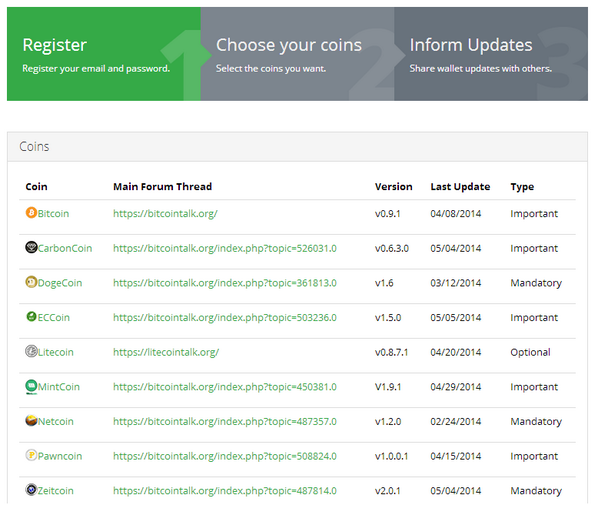Open forum thread topic=361813.0
The width and height of the screenshot is (598, 505).
(225, 283)
